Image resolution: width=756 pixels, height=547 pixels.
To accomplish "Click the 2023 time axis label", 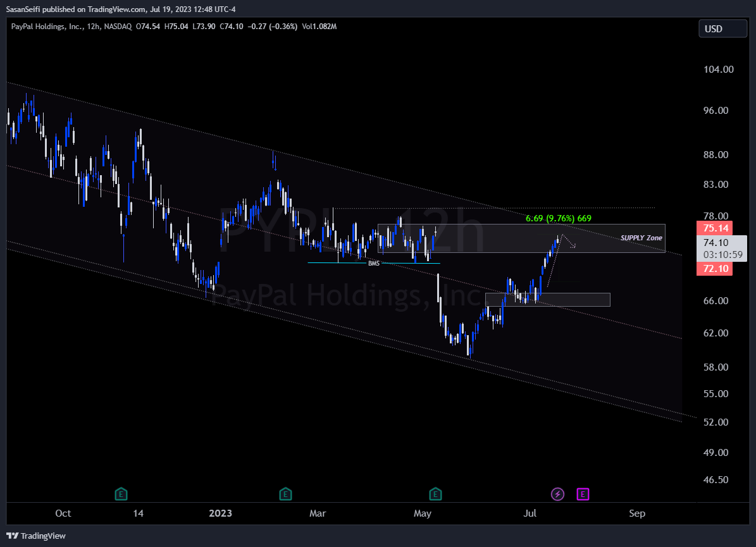I will pos(220,513).
